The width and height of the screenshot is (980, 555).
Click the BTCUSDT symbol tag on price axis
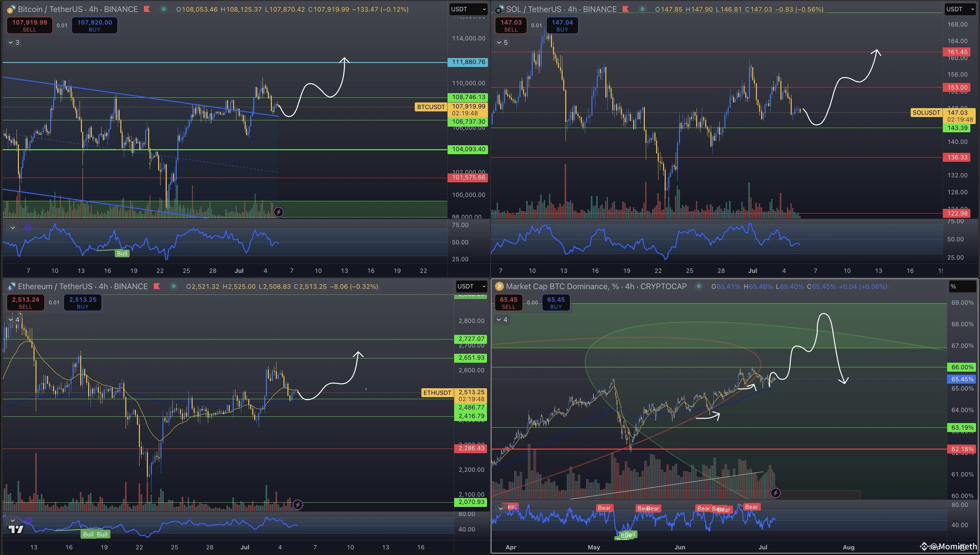coord(431,107)
